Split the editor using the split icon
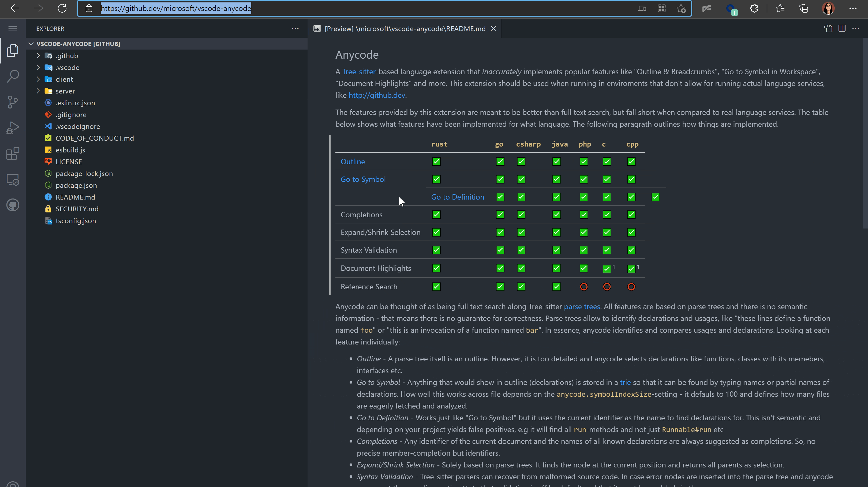868x487 pixels. [x=842, y=28]
